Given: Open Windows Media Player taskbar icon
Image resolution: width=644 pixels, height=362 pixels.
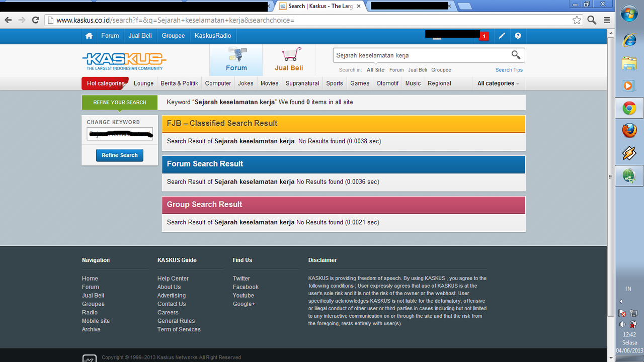Looking at the screenshot, I should 629,85.
